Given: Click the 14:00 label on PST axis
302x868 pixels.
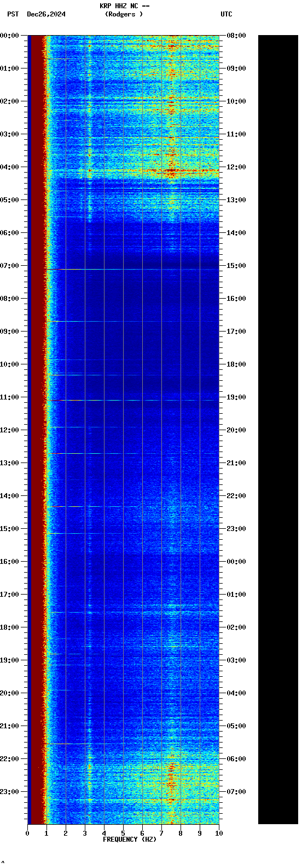Looking at the screenshot, I should coord(9,496).
